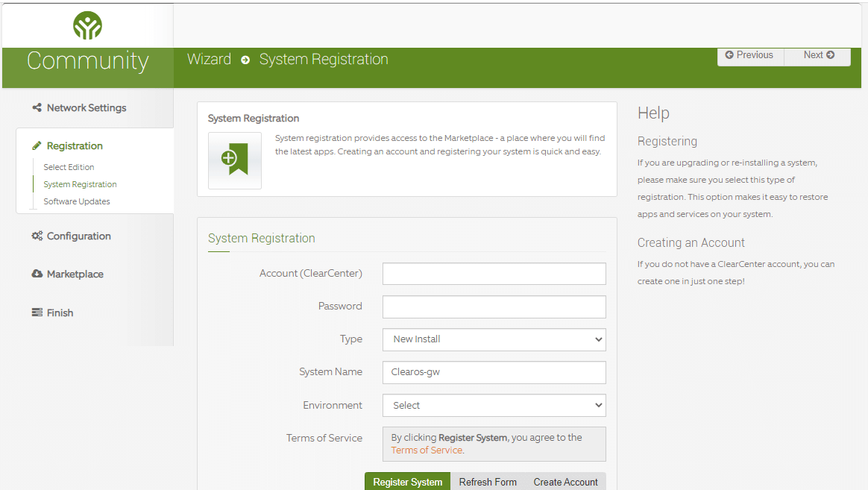Open the Type dropdown showing New Install

pyautogui.click(x=494, y=339)
